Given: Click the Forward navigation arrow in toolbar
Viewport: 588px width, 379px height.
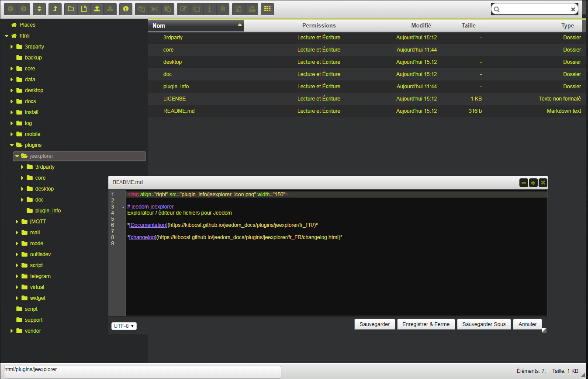Looking at the screenshot, I should coord(24,9).
